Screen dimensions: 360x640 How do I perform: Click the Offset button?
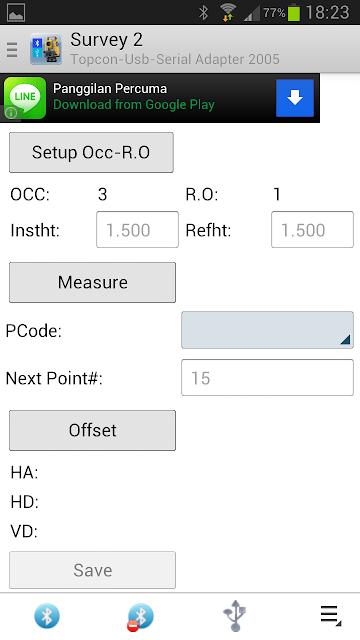(x=93, y=430)
